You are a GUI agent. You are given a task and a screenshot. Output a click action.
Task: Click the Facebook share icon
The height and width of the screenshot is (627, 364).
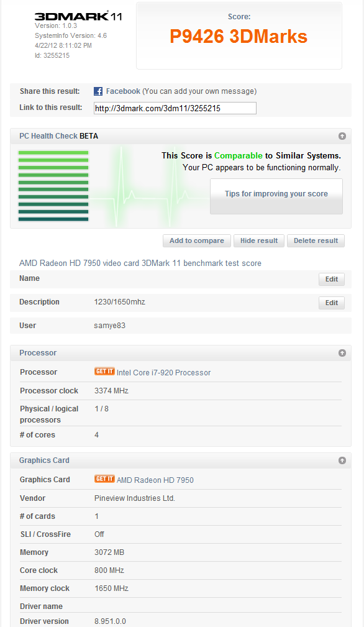[x=98, y=91]
